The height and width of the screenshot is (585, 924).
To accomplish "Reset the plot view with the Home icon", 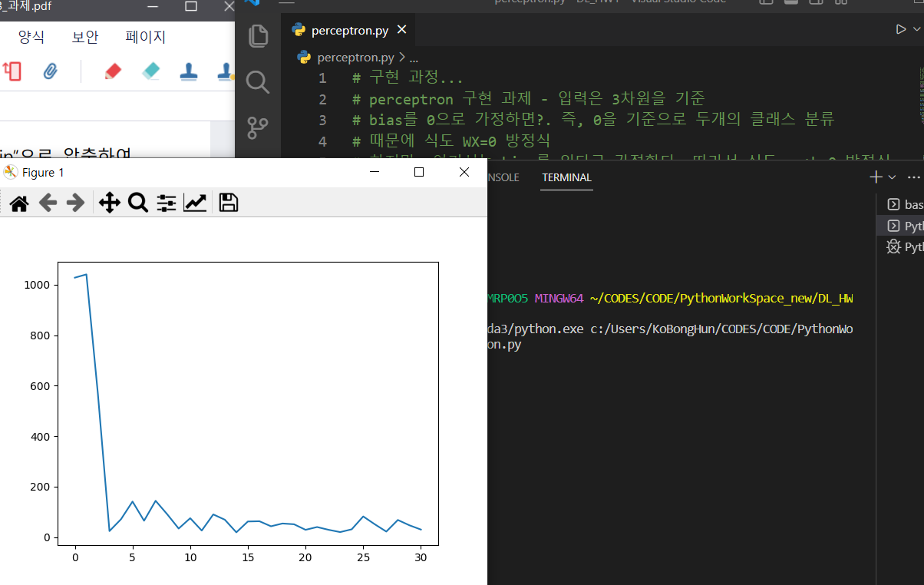I will [x=18, y=202].
